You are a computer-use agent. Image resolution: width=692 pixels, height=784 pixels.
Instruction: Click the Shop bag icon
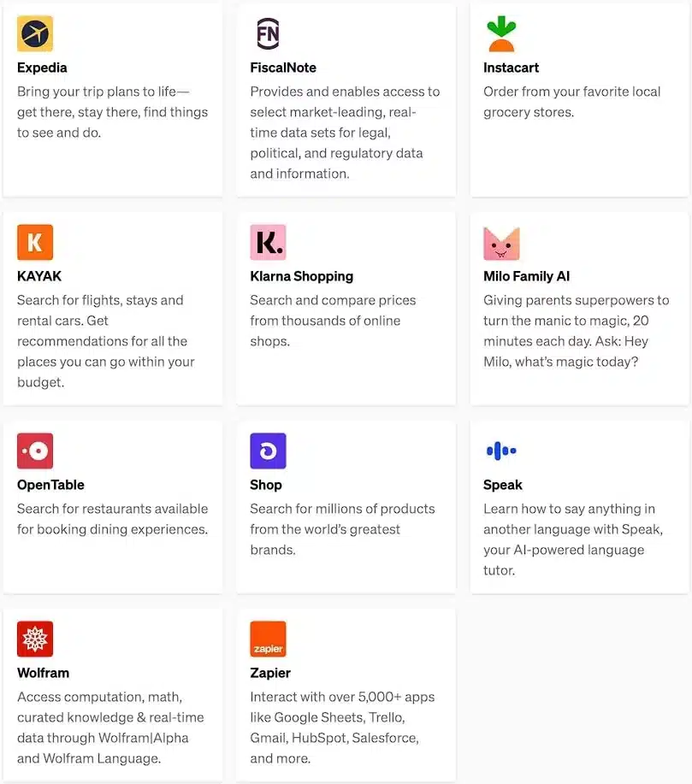tap(268, 451)
